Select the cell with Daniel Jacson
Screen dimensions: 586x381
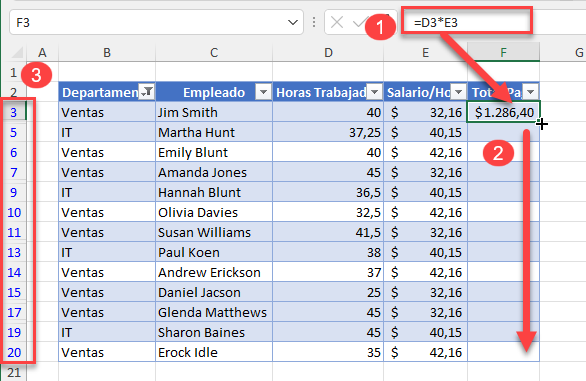214,292
